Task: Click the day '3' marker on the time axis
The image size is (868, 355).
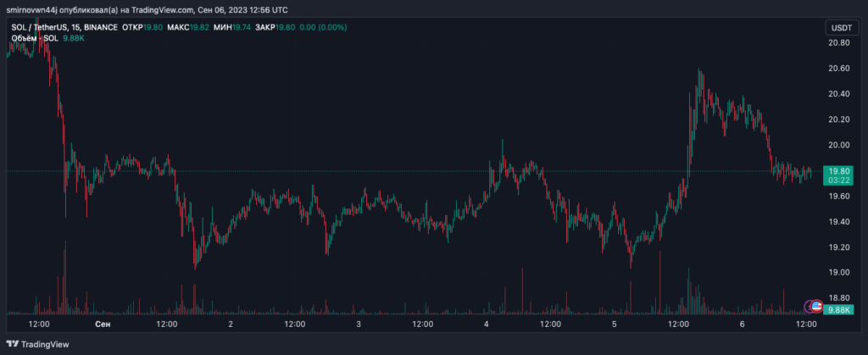Action: [x=359, y=324]
